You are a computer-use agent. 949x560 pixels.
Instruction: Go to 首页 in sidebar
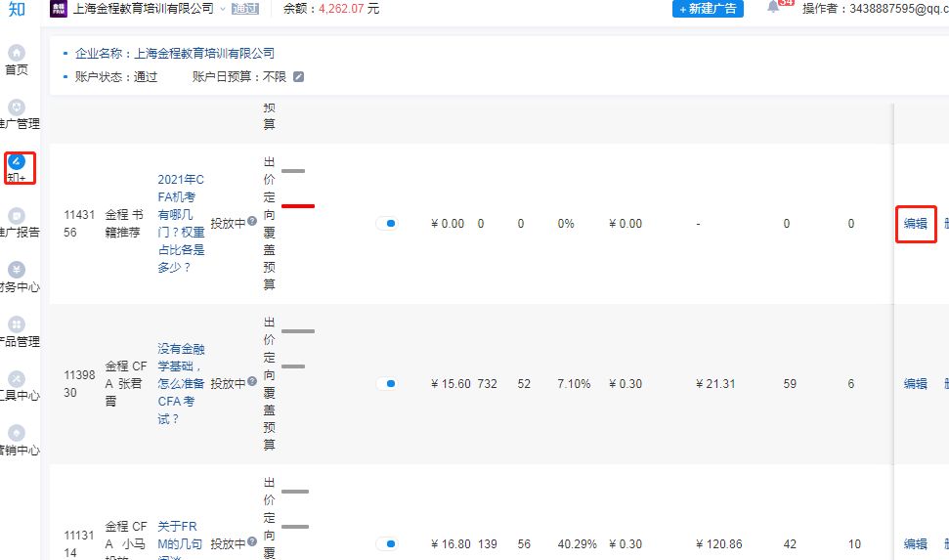[17, 60]
